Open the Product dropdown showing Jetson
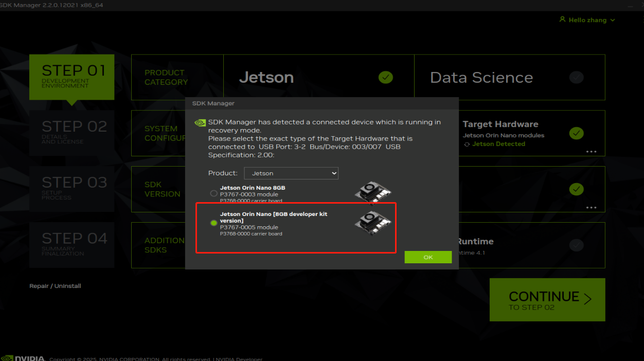 tap(291, 173)
